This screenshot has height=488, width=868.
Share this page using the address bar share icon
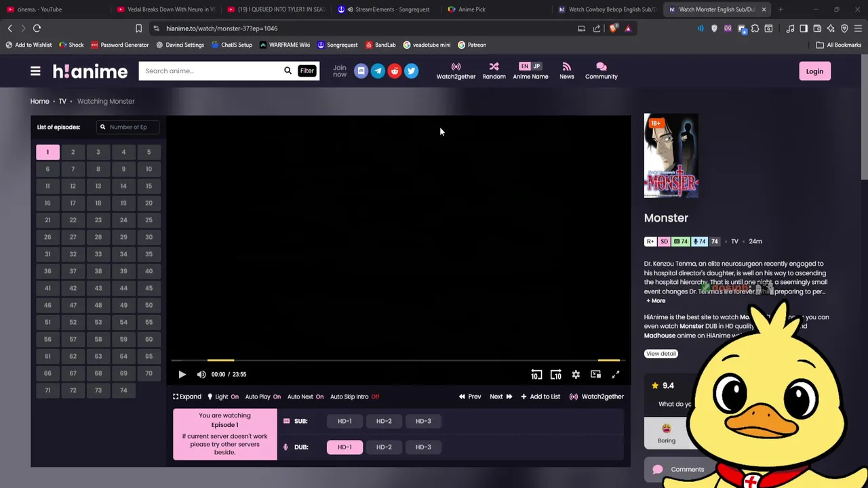coord(597,28)
